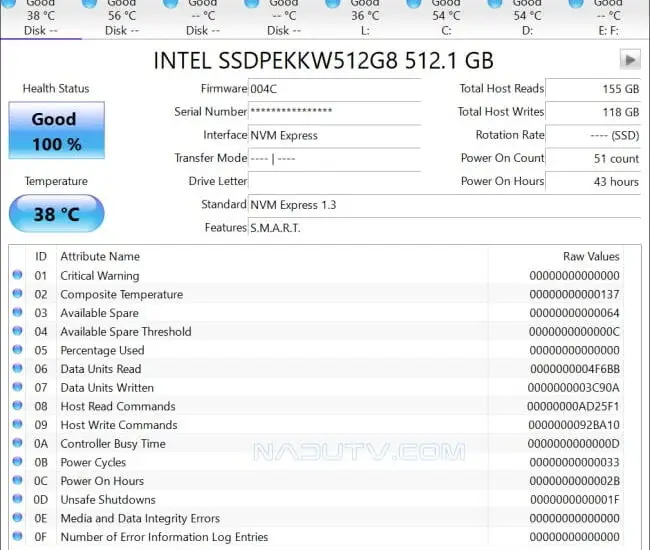Switch to the L: drive tab
The image size is (650, 550).
tap(365, 19)
